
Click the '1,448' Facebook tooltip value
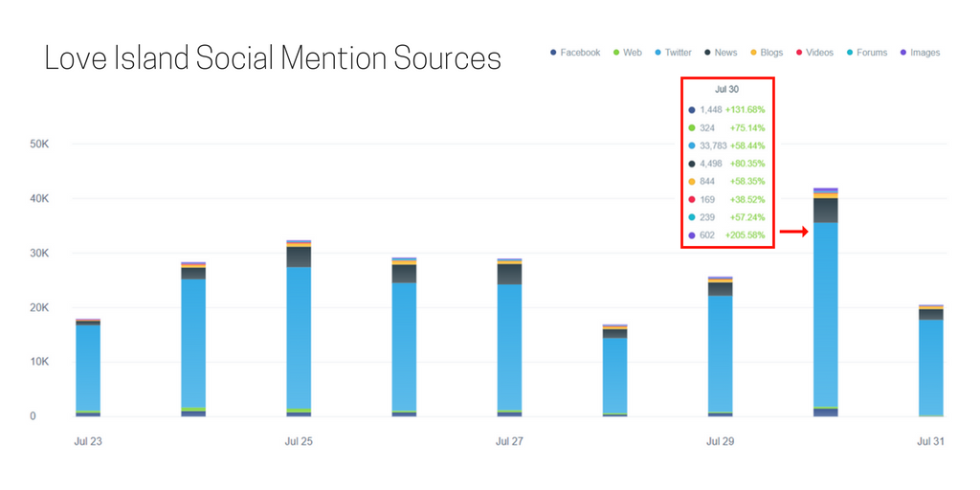pyautogui.click(x=711, y=110)
